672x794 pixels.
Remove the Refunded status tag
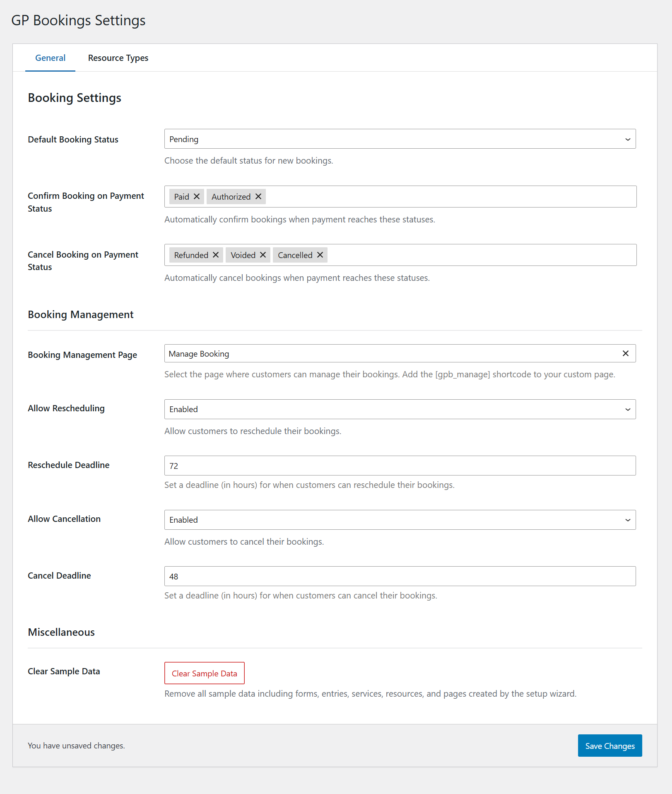tap(216, 255)
